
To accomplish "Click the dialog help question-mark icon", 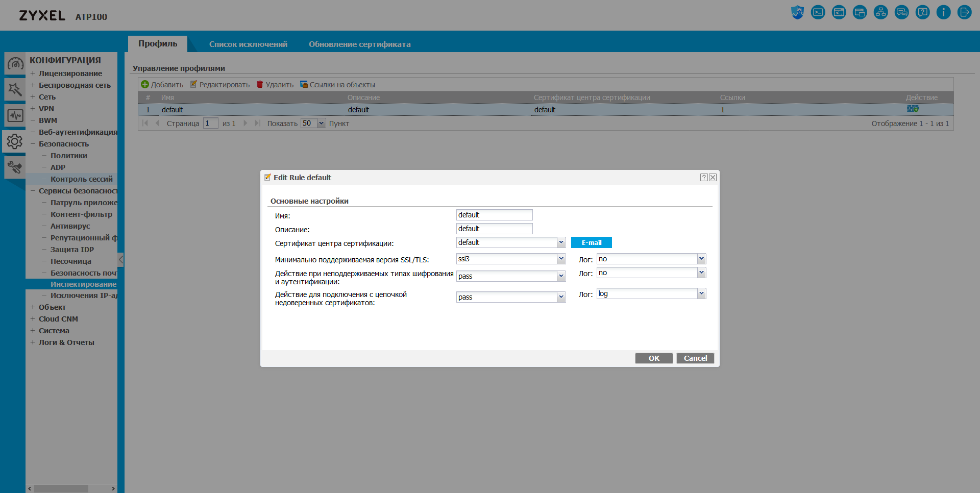I will coord(704,177).
